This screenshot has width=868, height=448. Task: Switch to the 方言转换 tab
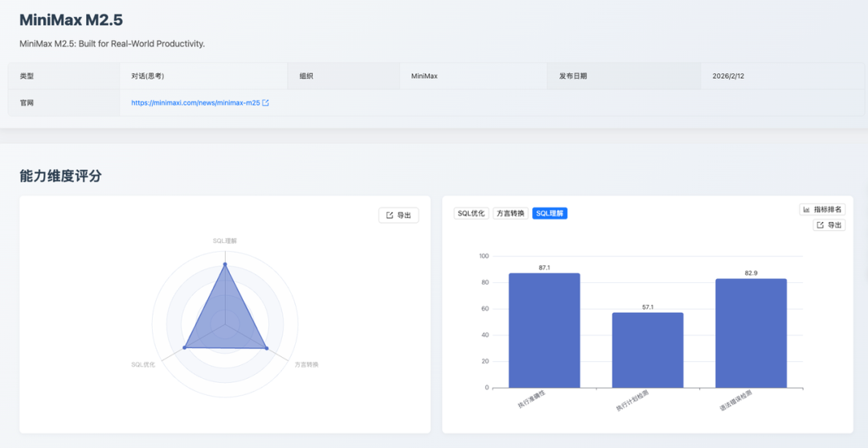point(510,213)
